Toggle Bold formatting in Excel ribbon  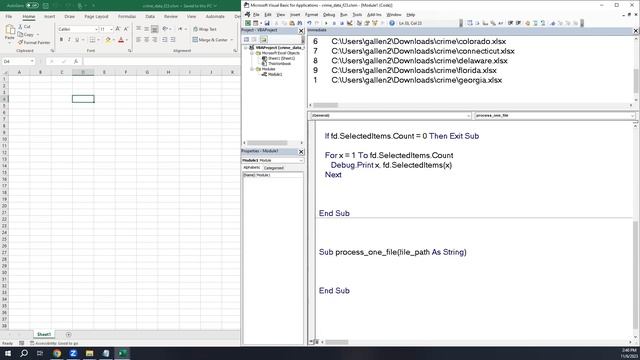pos(61,40)
